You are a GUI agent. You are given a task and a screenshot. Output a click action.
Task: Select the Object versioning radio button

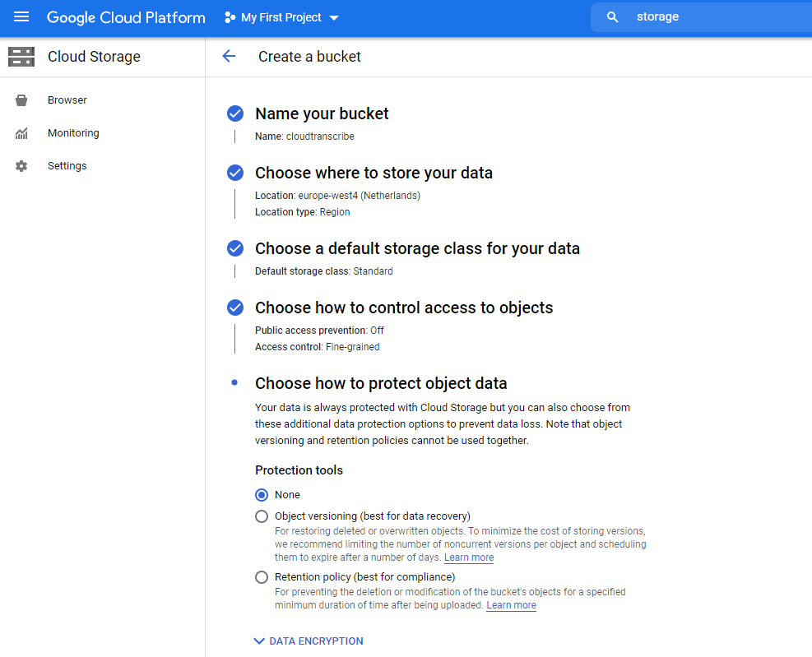click(x=262, y=516)
